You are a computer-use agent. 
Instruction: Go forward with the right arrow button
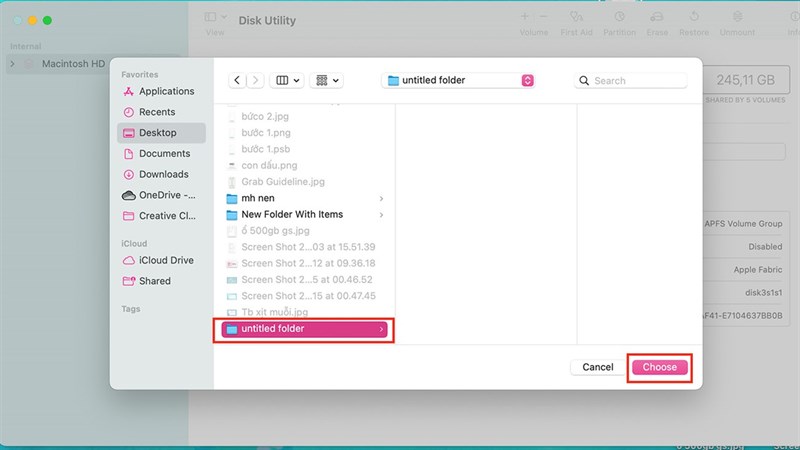[x=255, y=81]
